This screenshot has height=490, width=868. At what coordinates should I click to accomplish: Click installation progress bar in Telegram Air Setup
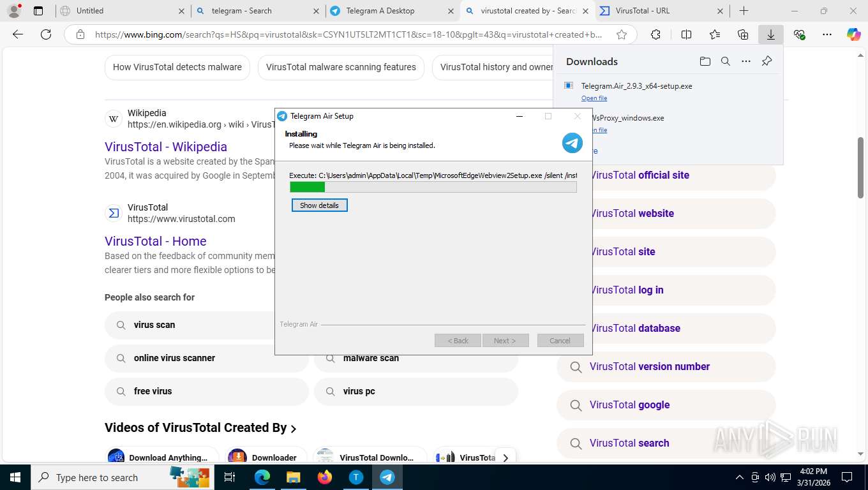433,187
